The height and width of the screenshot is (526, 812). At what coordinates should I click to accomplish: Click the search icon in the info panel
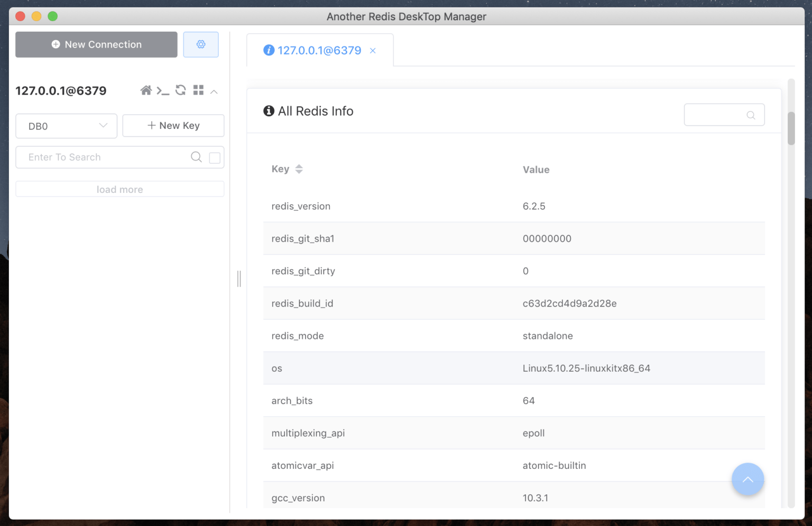click(x=751, y=115)
